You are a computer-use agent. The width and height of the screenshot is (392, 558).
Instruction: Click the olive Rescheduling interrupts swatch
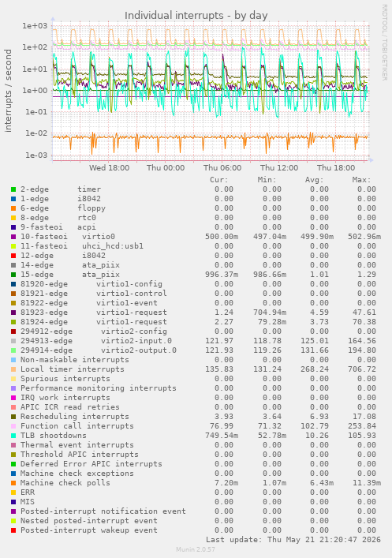click(13, 417)
